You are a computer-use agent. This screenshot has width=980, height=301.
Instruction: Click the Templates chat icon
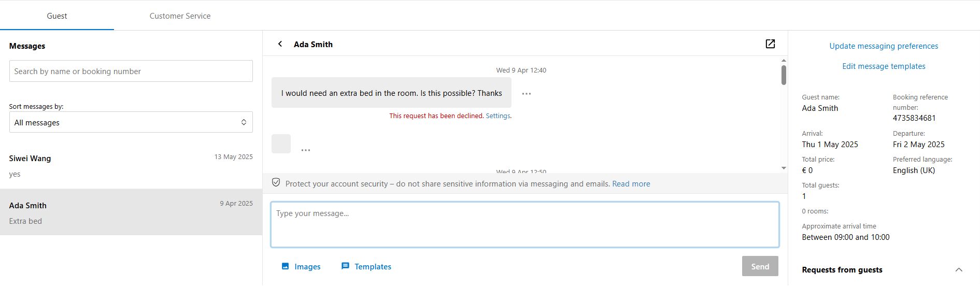point(345,266)
